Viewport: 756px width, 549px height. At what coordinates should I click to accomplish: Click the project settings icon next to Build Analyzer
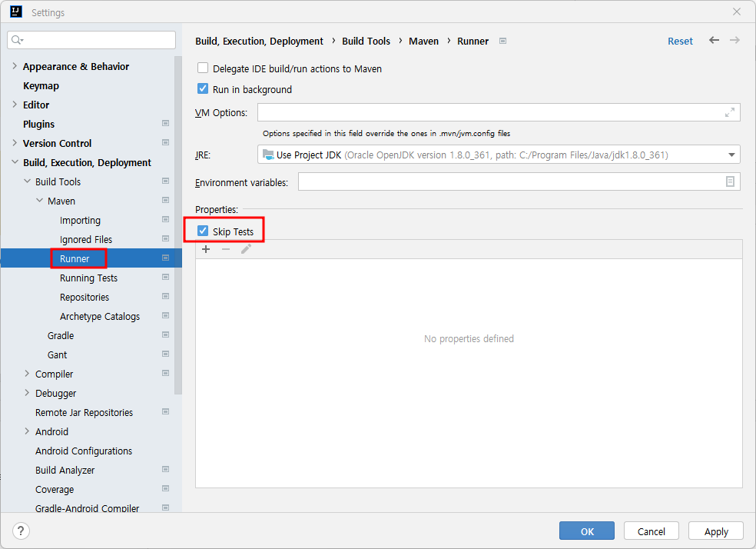(x=165, y=469)
